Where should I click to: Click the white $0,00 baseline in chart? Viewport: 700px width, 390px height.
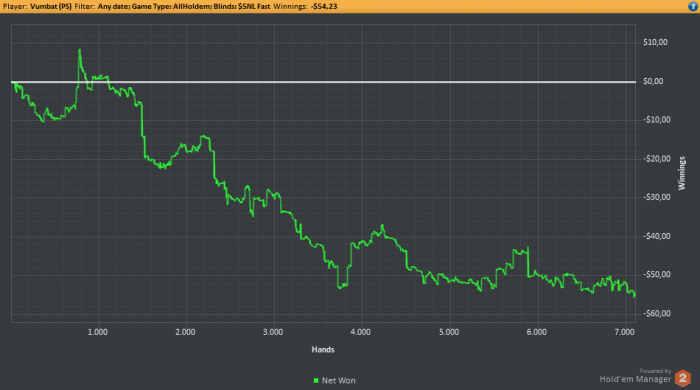[323, 82]
